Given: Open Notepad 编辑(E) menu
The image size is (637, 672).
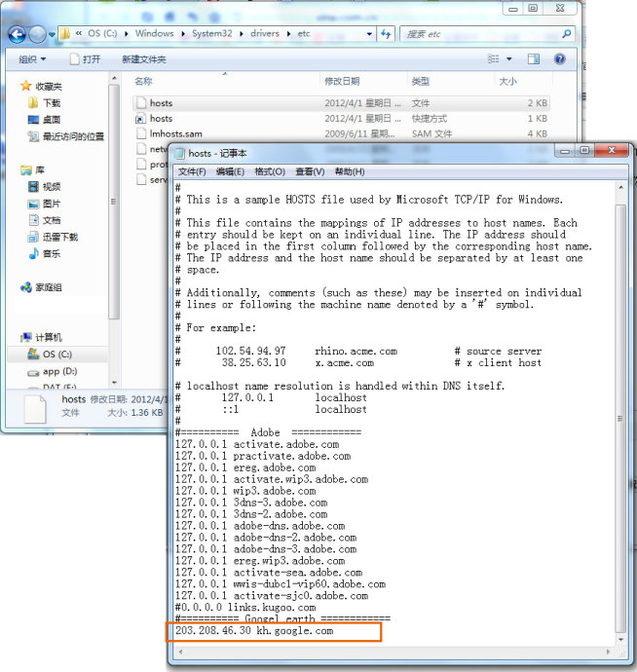Looking at the screenshot, I should point(230,171).
